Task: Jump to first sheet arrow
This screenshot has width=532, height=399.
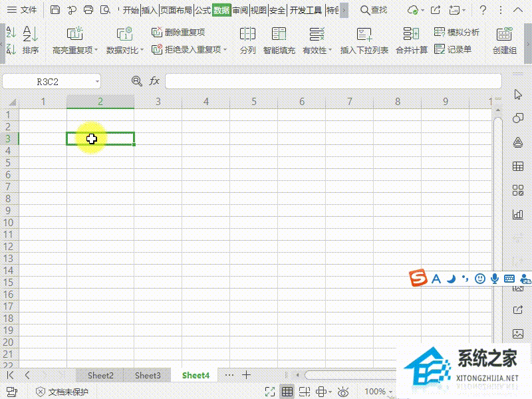Action: point(10,375)
